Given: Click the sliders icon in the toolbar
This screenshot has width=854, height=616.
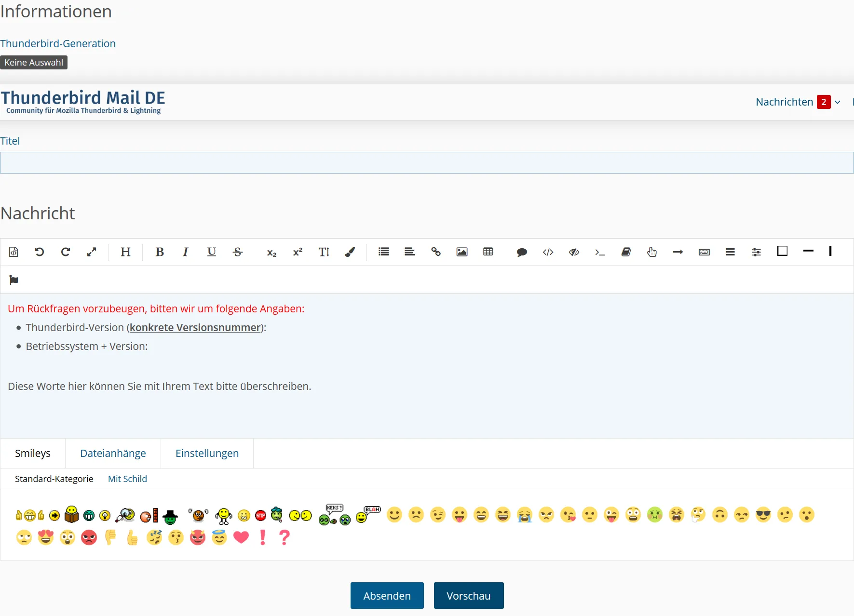Looking at the screenshot, I should click(756, 252).
